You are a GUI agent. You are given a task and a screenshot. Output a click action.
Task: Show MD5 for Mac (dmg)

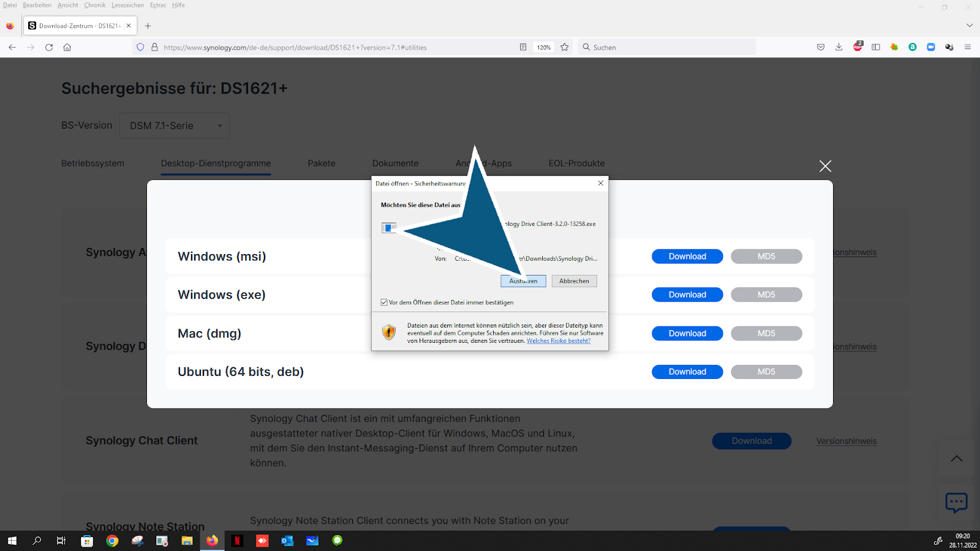pos(766,334)
